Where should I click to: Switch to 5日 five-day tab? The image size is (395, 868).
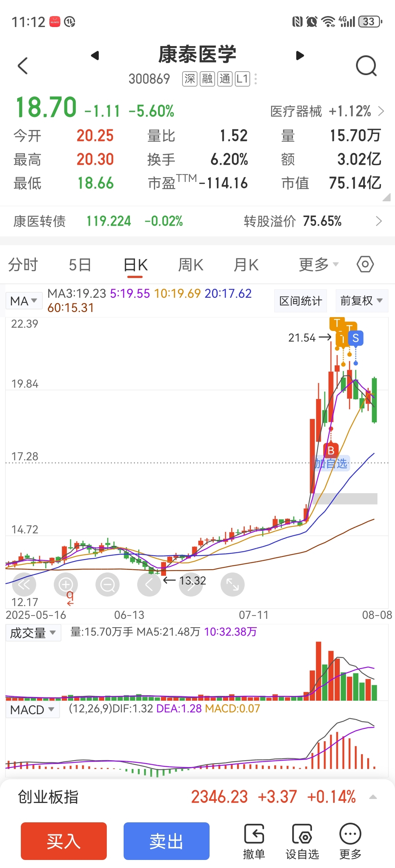coord(80,264)
